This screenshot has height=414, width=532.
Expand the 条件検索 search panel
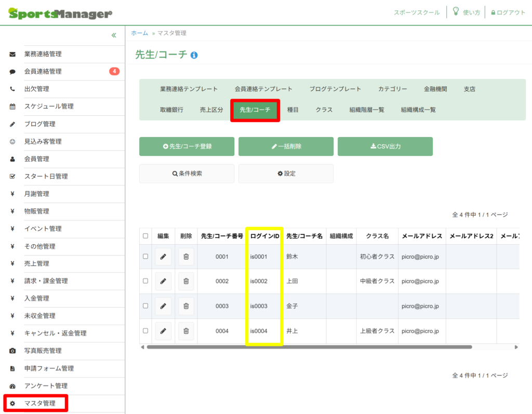click(x=187, y=173)
